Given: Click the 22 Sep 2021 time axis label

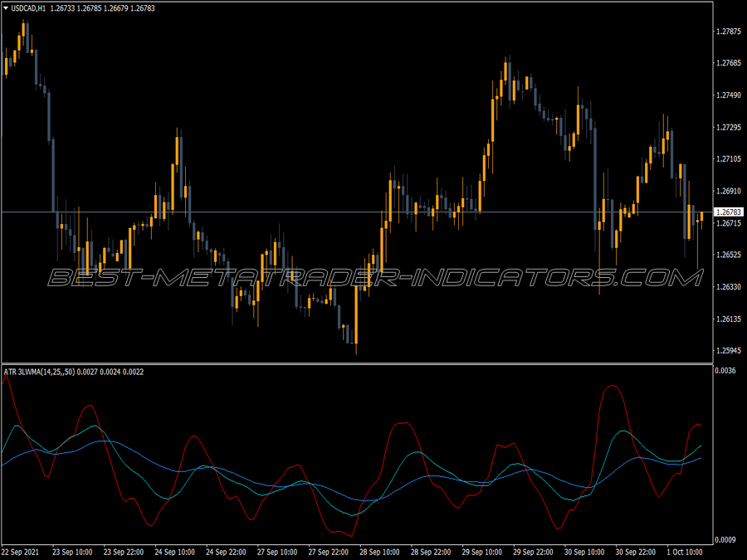Looking at the screenshot, I should coord(21,552).
